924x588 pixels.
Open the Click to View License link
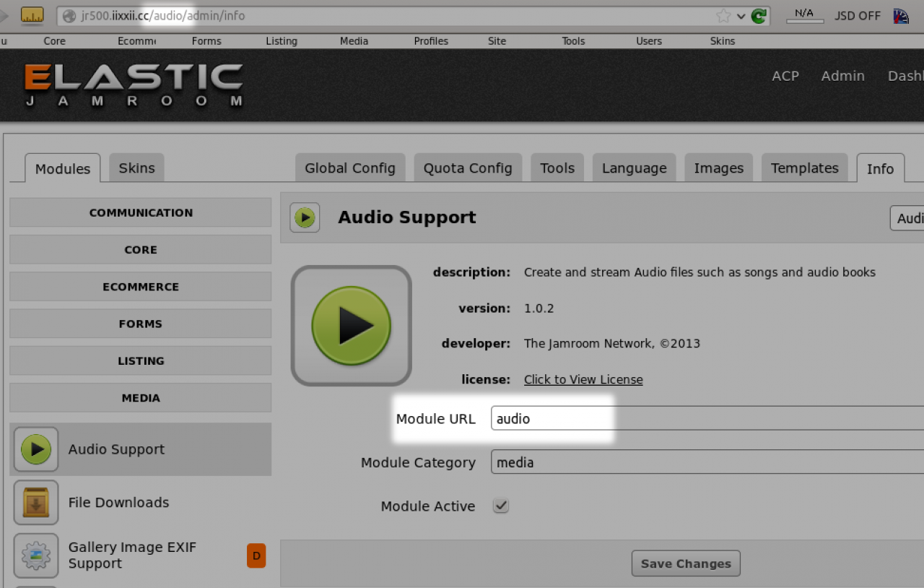[x=583, y=379]
